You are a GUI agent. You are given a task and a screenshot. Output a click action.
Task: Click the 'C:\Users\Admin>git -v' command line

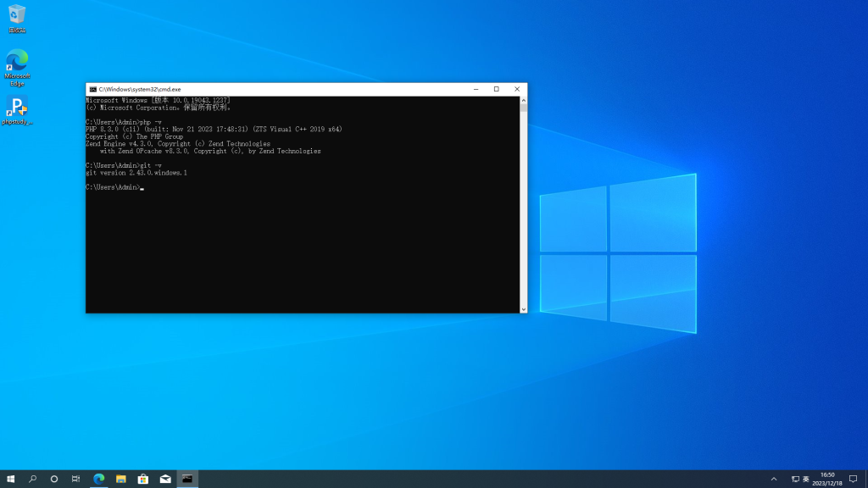pyautogui.click(x=124, y=165)
